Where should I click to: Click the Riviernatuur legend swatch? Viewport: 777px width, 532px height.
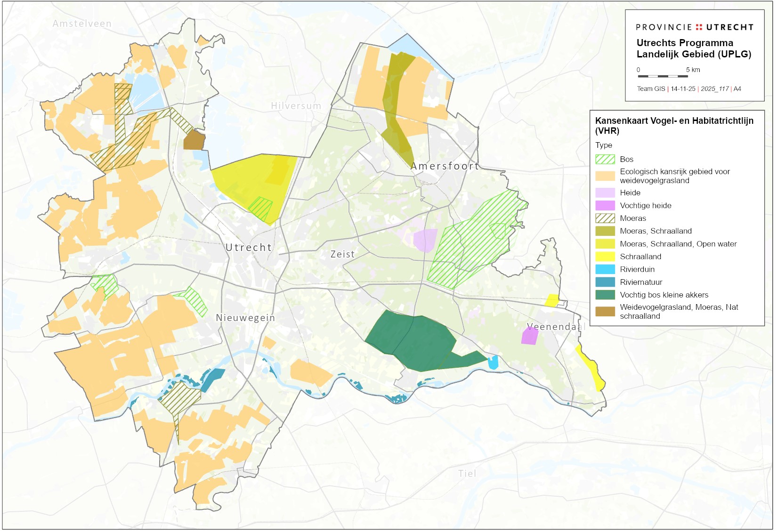tap(605, 282)
